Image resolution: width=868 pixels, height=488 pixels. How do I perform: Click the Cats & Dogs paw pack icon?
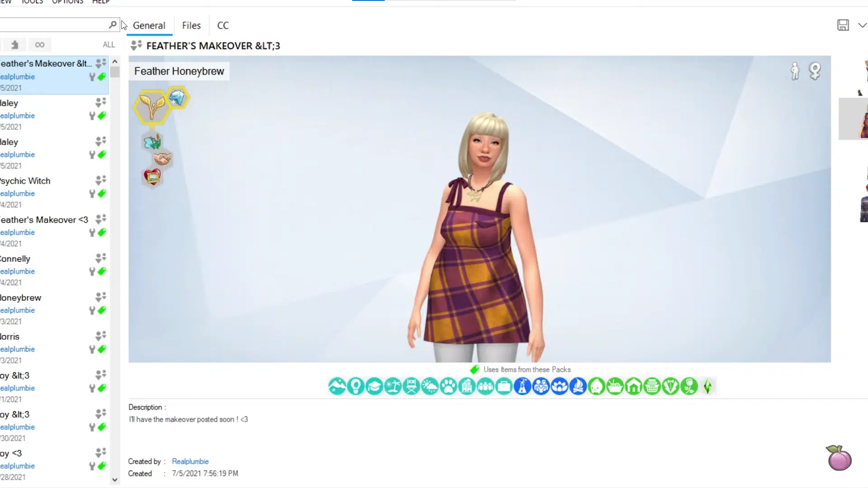click(x=448, y=387)
